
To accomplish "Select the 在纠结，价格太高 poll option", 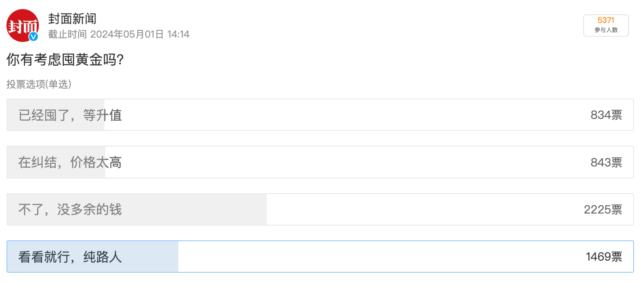I will click(320, 162).
